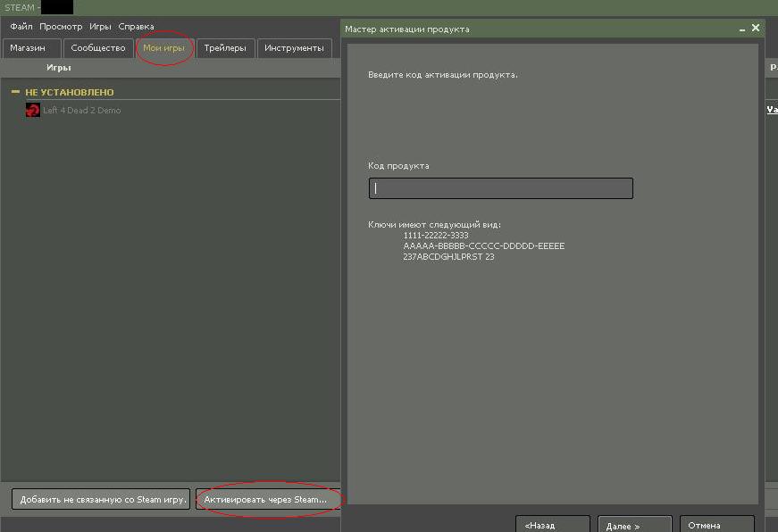Click the sample key AAAAA-BBBBB-CCCCC-DDDDD-EEEEE
This screenshot has height=532, width=778.
[x=484, y=246]
